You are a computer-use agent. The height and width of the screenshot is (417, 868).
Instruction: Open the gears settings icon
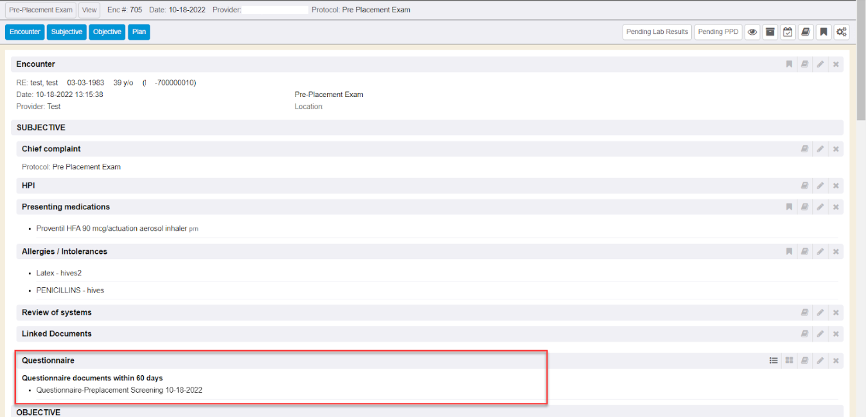coord(842,32)
